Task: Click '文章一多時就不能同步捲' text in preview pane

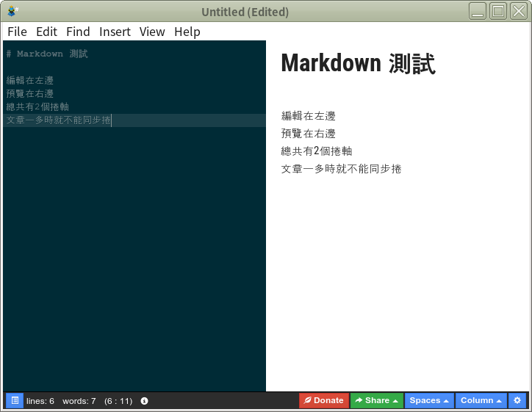Action: pyautogui.click(x=341, y=169)
